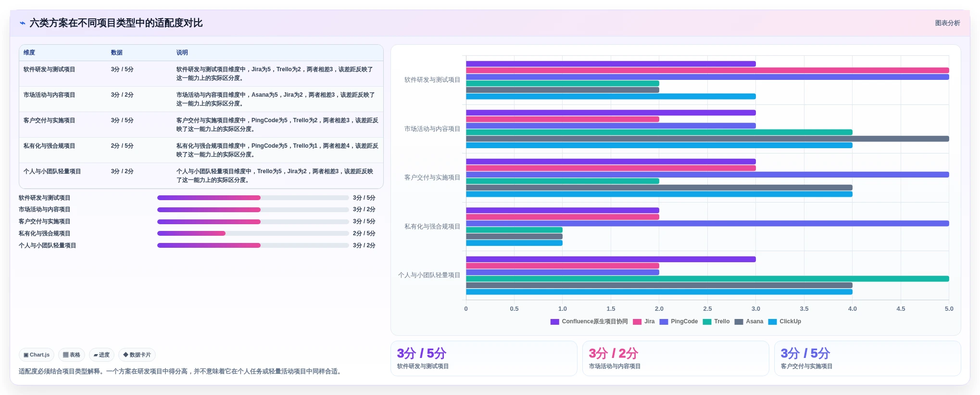Click the title icon beside 六类方案 heading
The image size is (980, 395).
pos(23,23)
